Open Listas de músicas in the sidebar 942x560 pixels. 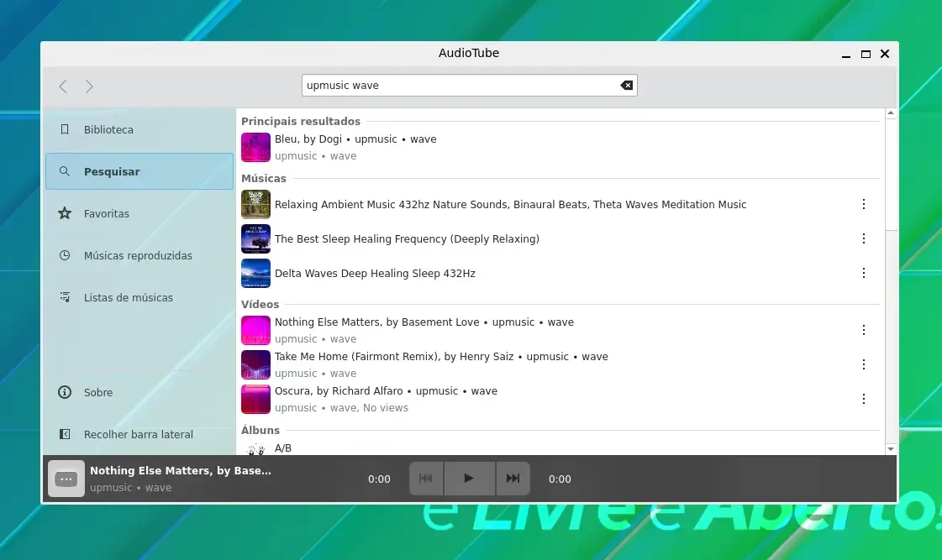tap(139, 298)
